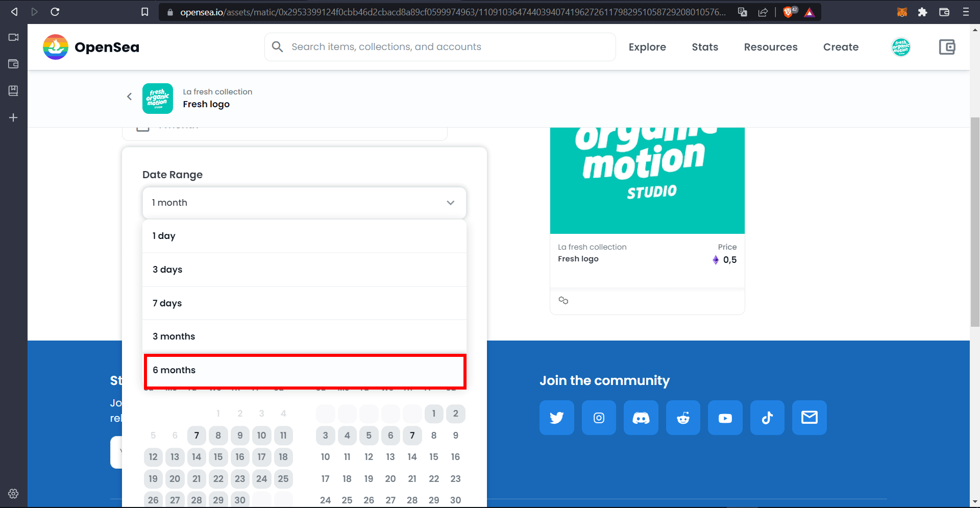980x508 pixels.
Task: Click the sidebar video call icon
Action: pos(13,37)
